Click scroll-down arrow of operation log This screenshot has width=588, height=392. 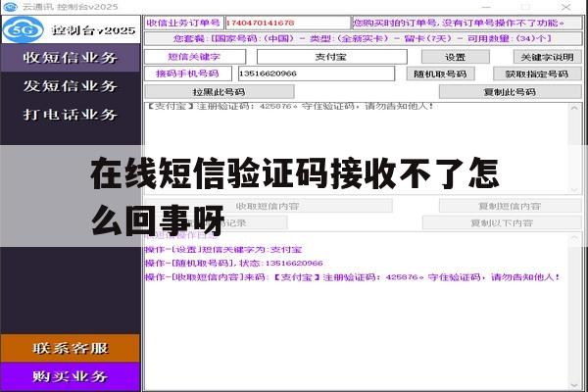pyautogui.click(x=574, y=385)
